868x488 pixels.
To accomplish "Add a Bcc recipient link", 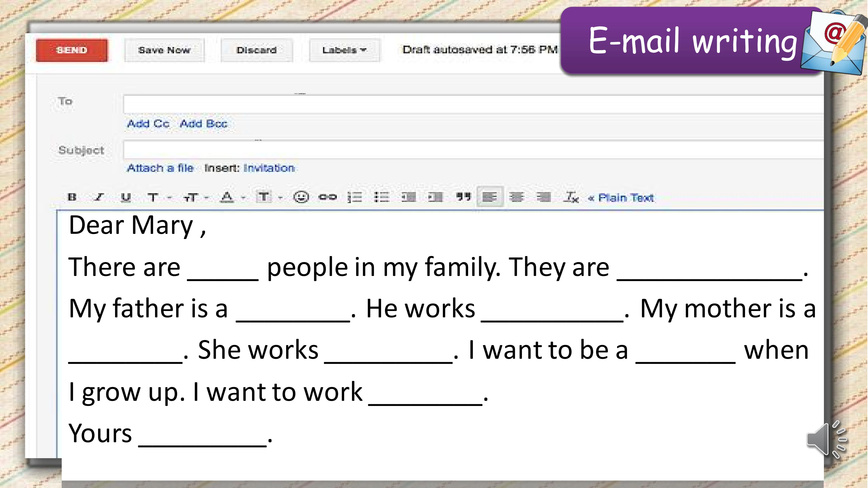I will click(x=204, y=124).
